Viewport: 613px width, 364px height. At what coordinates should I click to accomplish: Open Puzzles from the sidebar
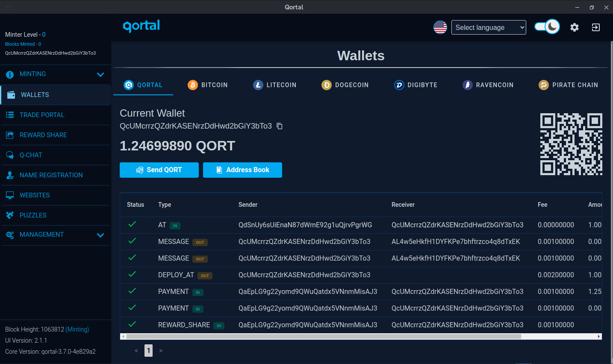[56, 215]
